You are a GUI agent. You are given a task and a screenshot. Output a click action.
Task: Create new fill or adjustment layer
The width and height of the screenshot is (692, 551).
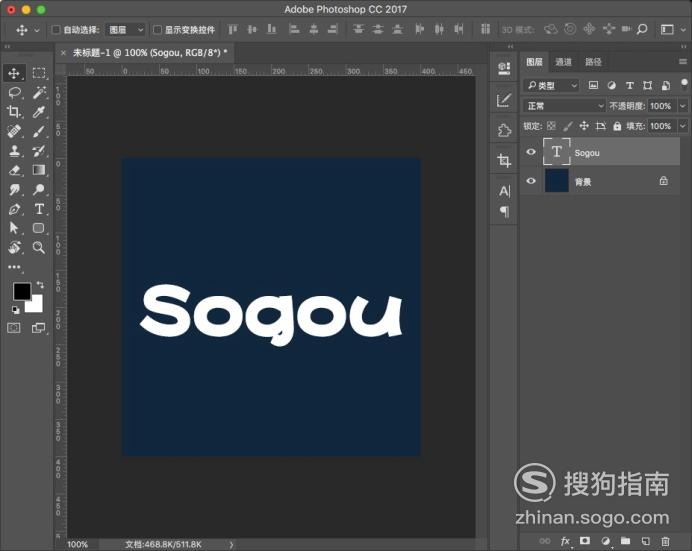pos(606,540)
